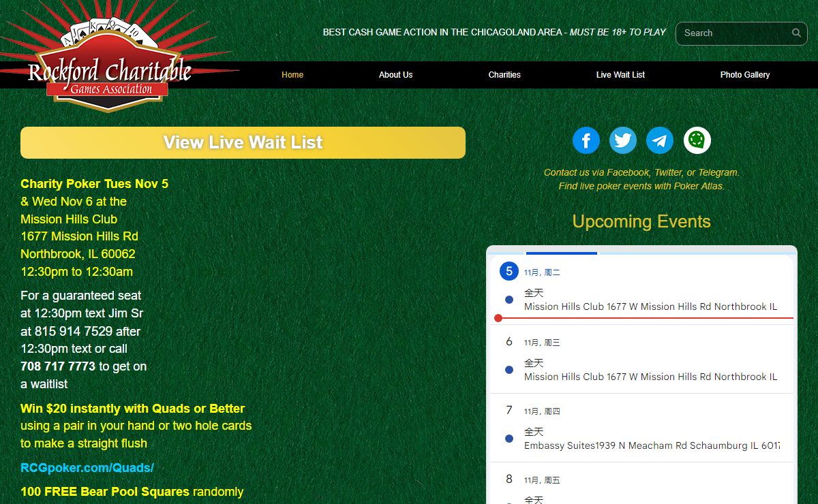Open the Poker Atlas chip icon
This screenshot has height=504, width=818.
coord(697,140)
